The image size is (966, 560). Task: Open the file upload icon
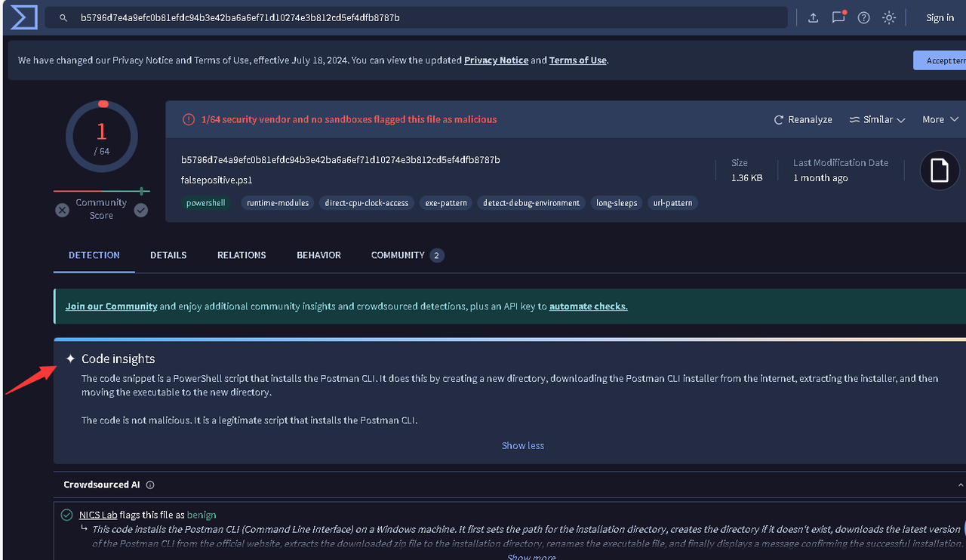813,17
